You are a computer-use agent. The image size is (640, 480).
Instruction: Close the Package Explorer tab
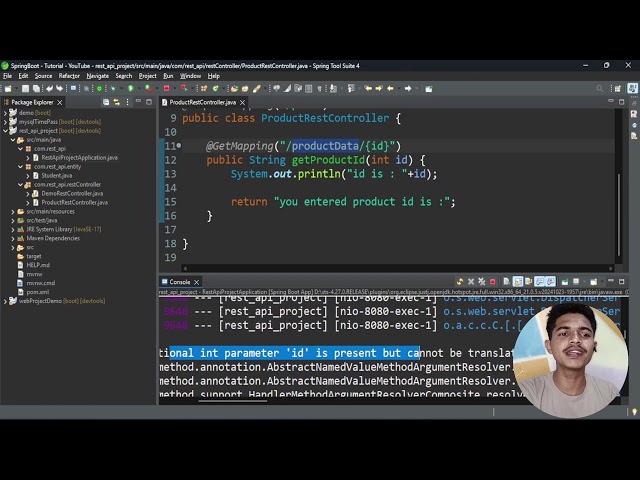click(x=60, y=102)
